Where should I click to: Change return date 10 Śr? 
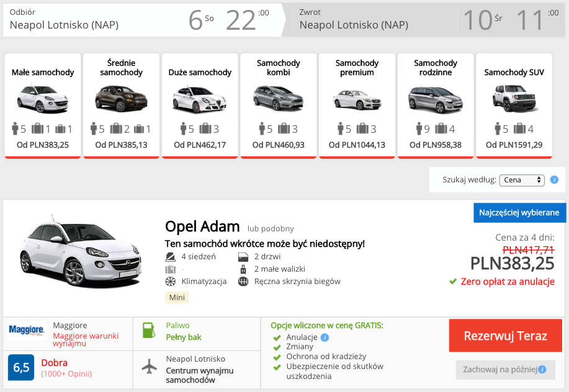483,20
